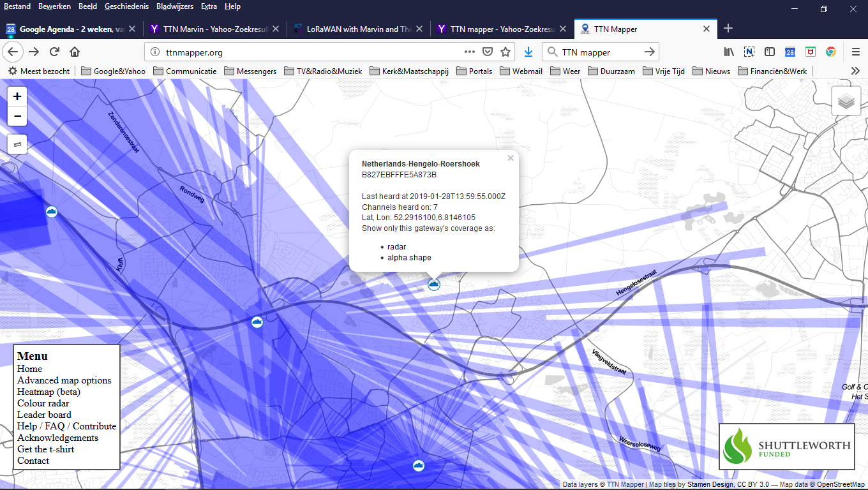Image resolution: width=868 pixels, height=490 pixels.
Task: Open the Meest bezocht bookmarks
Action: click(39, 71)
